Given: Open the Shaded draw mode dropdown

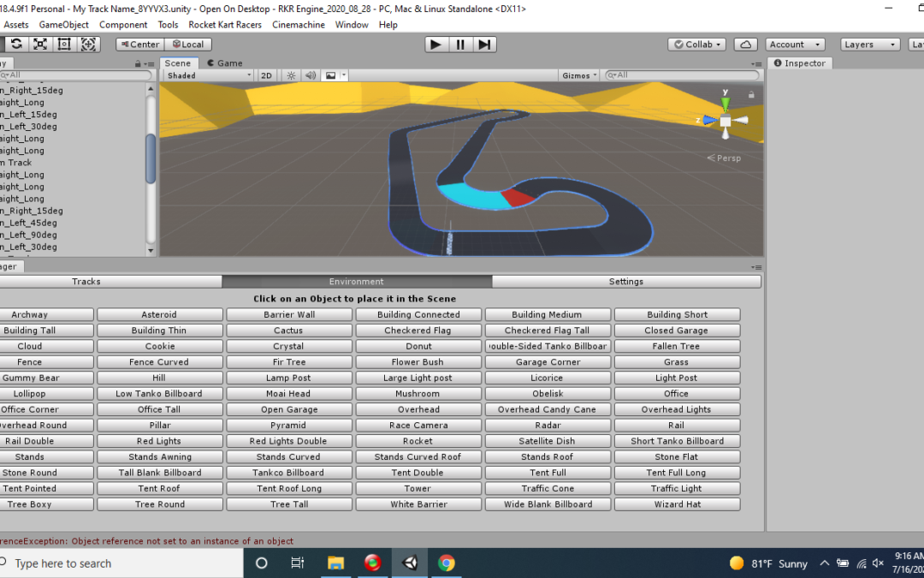Looking at the screenshot, I should pos(210,75).
